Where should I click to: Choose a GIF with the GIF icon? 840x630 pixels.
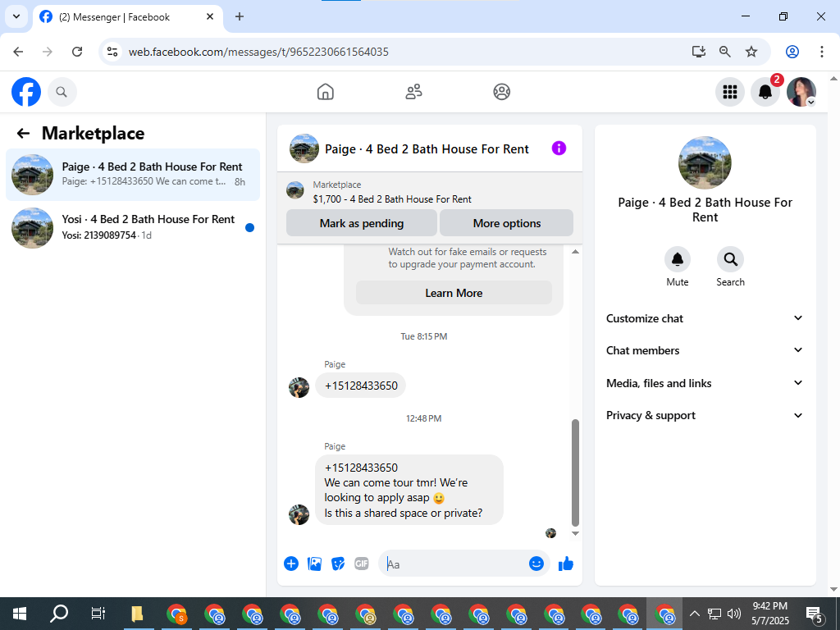pyautogui.click(x=362, y=564)
